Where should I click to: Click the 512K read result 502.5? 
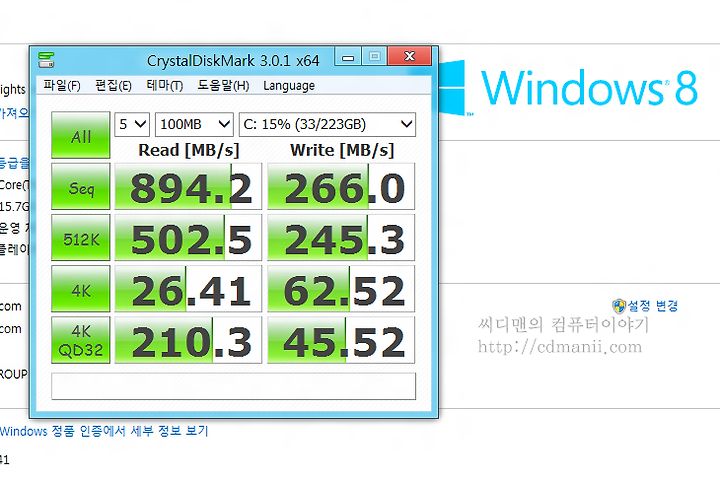point(188,237)
